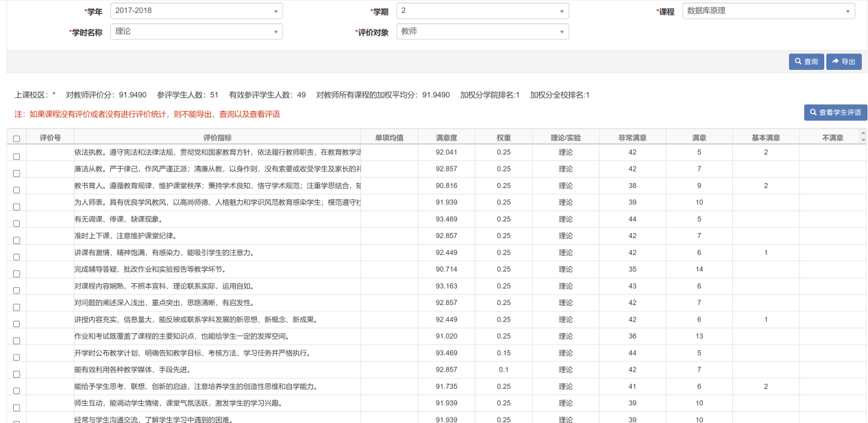The width and height of the screenshot is (868, 423).
Task: Check the row 能给予学生思考 checkbox
Action: 16,391
